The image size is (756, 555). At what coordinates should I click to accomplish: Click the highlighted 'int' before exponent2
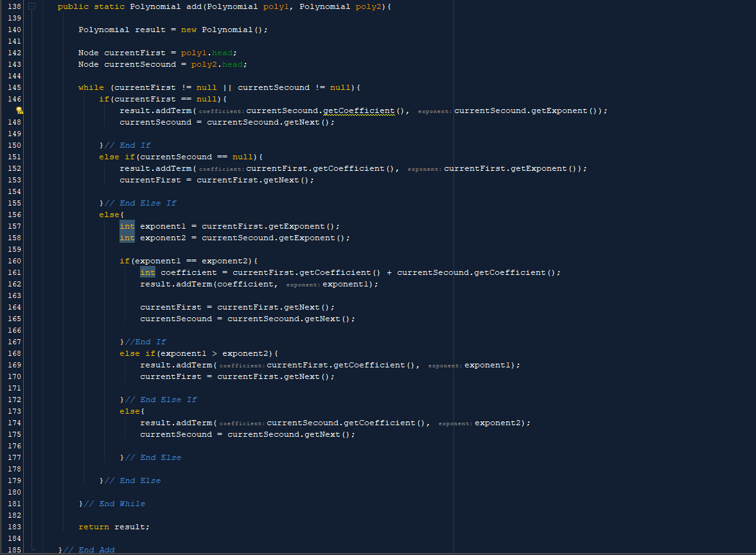click(127, 238)
